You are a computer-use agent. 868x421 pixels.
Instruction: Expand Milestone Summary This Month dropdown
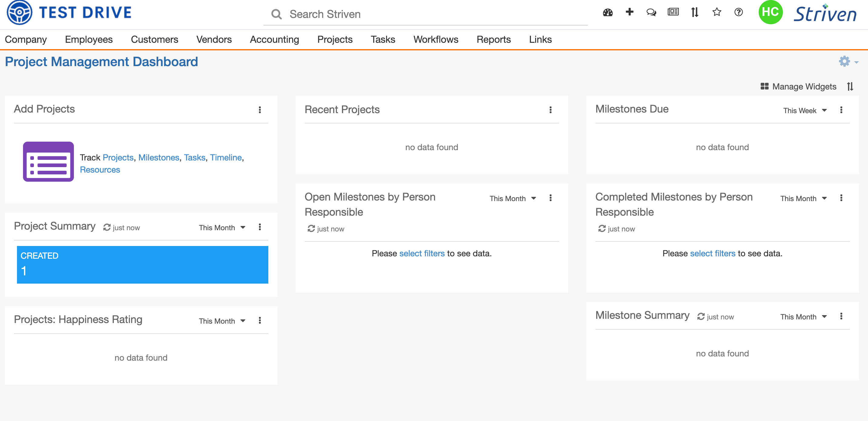(x=803, y=316)
